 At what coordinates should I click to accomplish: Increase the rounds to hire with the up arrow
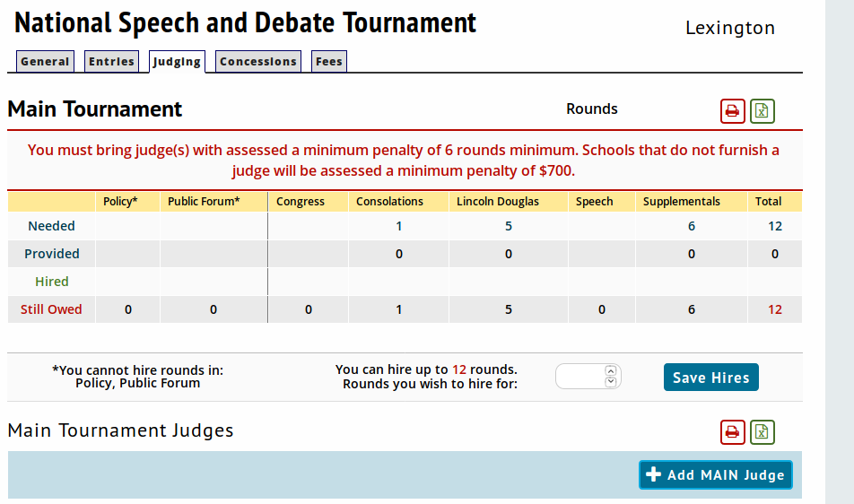tap(612, 371)
